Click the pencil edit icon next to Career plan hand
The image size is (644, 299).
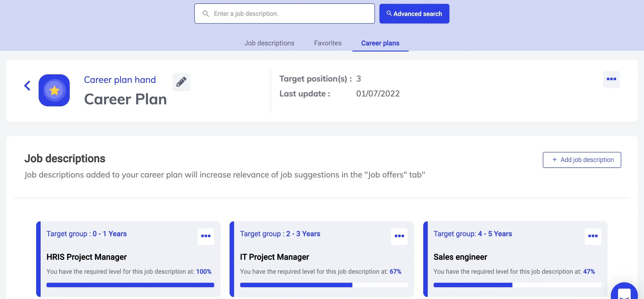181,82
